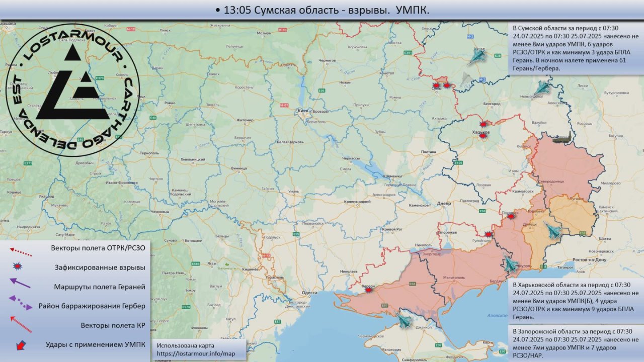644x362 pixels.
Task: Click legend text 'Векторы полета ОТРК/РСЗО'
Action: (x=98, y=248)
